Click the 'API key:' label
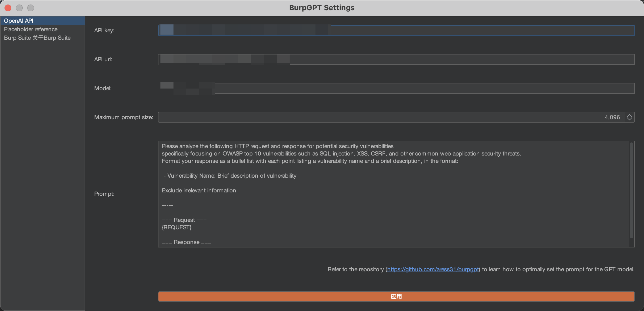 [x=104, y=30]
